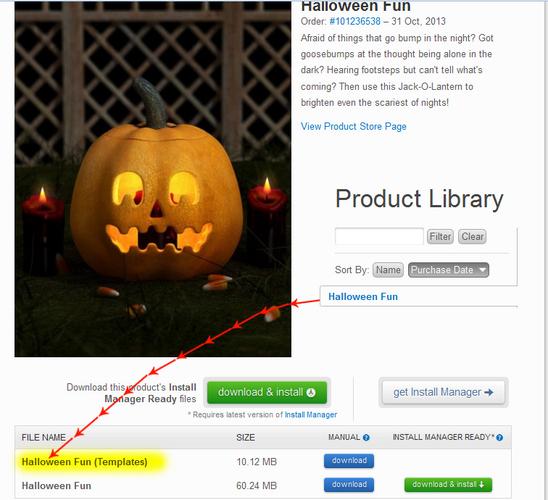548x500 pixels.
Task: Download Halloween Fun (Templates) manually
Action: click(x=349, y=461)
